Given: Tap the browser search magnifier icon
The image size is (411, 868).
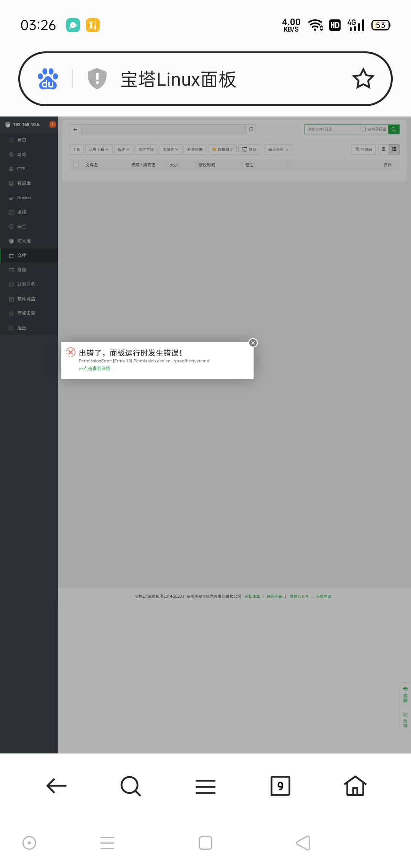Looking at the screenshot, I should [x=131, y=786].
